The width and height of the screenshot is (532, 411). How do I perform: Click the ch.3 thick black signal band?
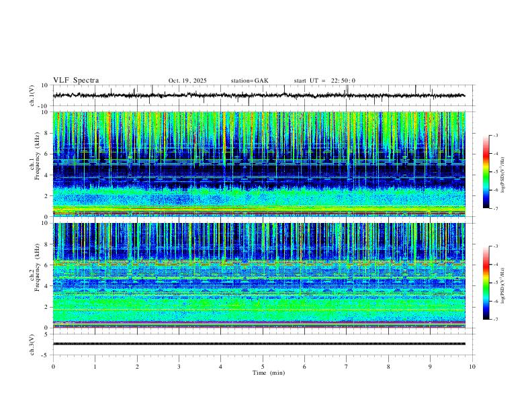(x=259, y=344)
